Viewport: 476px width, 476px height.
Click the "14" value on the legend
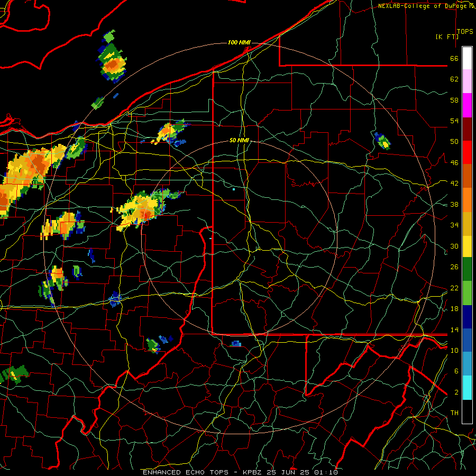tap(454, 329)
